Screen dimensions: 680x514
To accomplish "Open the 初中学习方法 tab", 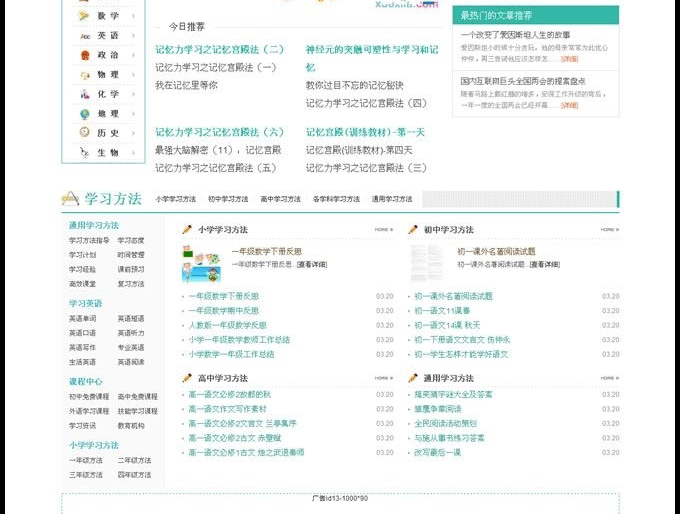I will pos(228,199).
